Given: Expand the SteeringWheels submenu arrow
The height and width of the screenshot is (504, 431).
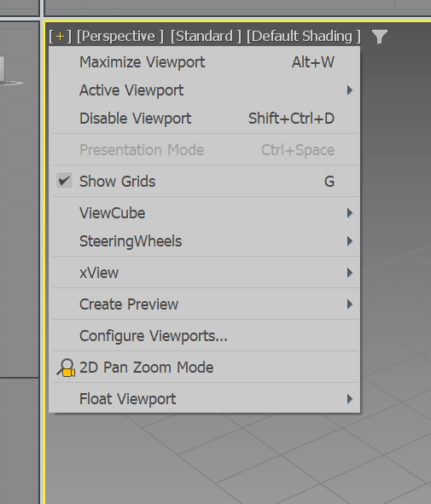Looking at the screenshot, I should 350,241.
